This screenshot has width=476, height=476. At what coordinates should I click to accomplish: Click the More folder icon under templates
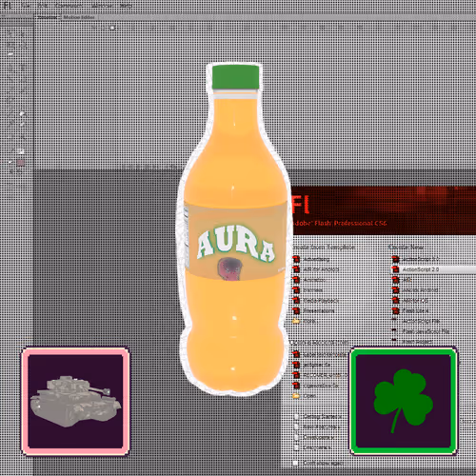tap(296, 321)
